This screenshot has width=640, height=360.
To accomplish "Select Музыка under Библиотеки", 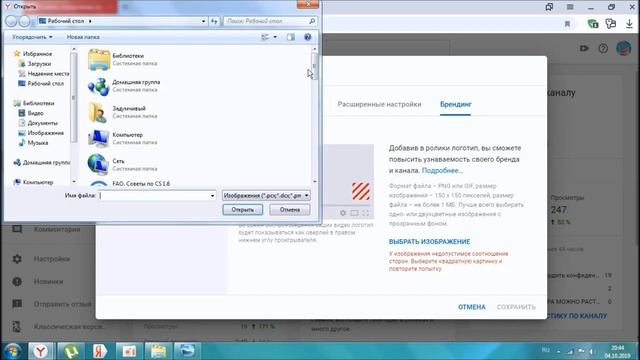I will point(33,142).
